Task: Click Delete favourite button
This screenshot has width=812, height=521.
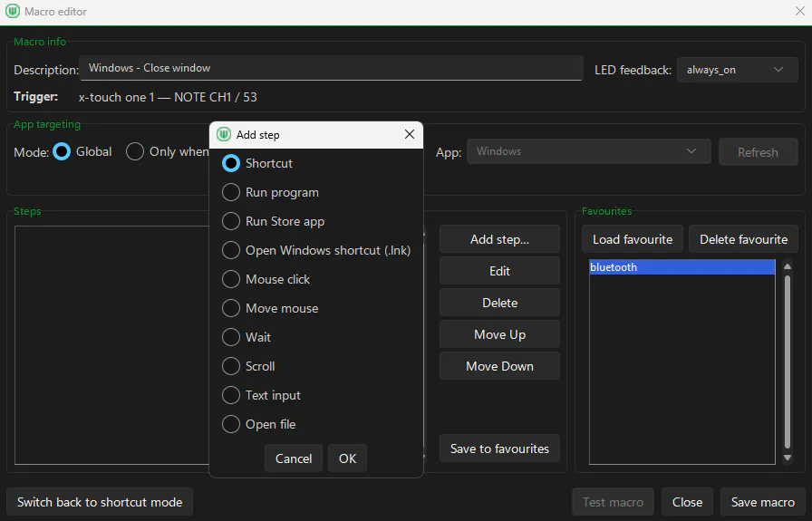Action: (x=744, y=239)
